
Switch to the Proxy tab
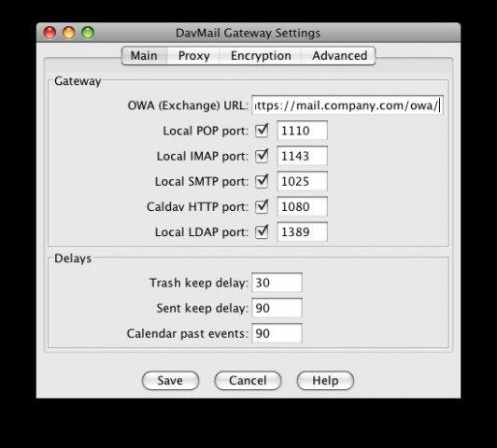[x=193, y=56]
